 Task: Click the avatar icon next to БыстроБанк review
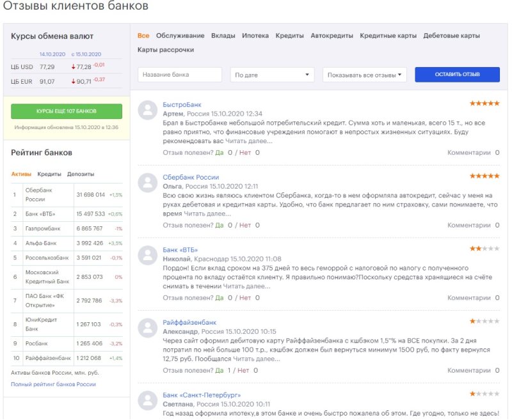(148, 110)
